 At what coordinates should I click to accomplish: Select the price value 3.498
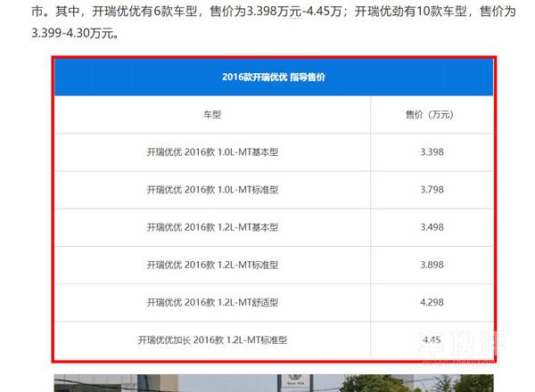coord(432,227)
